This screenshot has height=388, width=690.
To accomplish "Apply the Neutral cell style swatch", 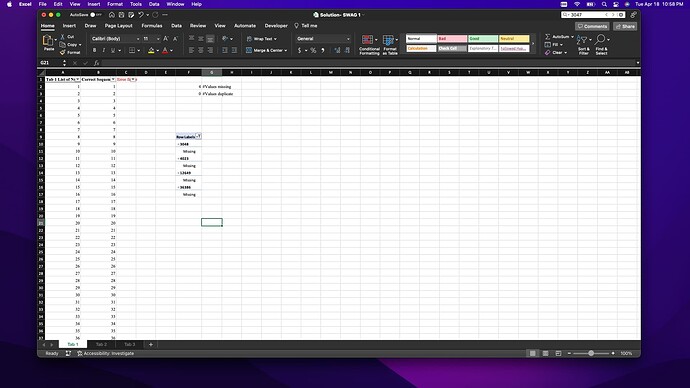I will coord(514,39).
